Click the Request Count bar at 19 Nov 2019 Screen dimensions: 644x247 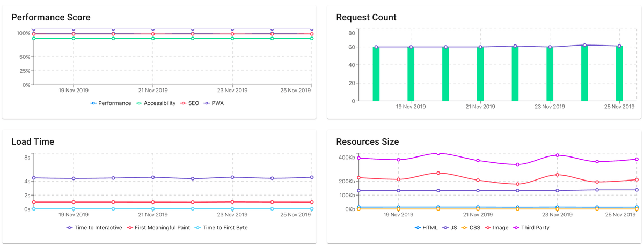[411, 74]
